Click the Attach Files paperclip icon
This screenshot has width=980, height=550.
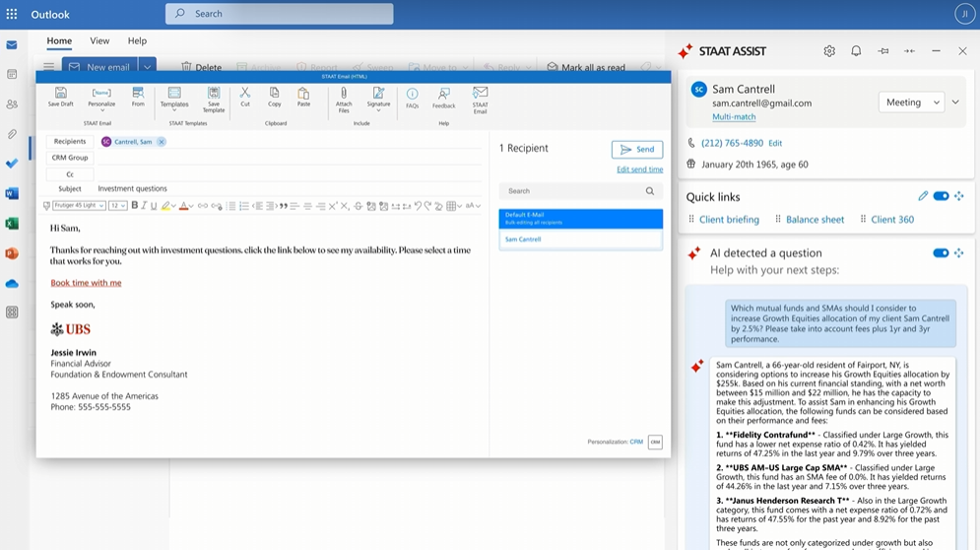(344, 97)
